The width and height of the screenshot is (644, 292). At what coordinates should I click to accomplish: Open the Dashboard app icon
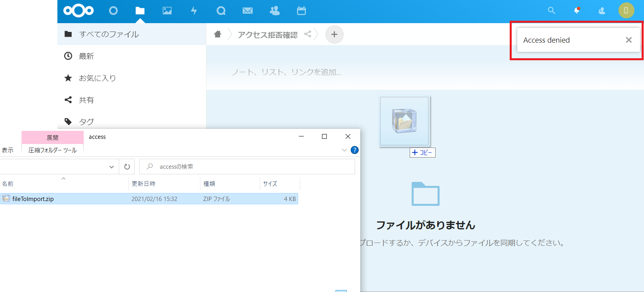[x=113, y=11]
